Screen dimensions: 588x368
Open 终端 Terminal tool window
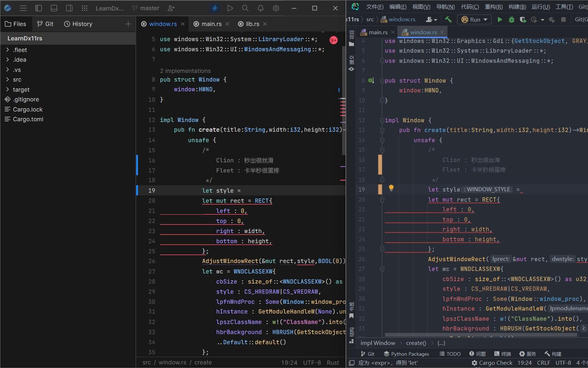pos(503,354)
